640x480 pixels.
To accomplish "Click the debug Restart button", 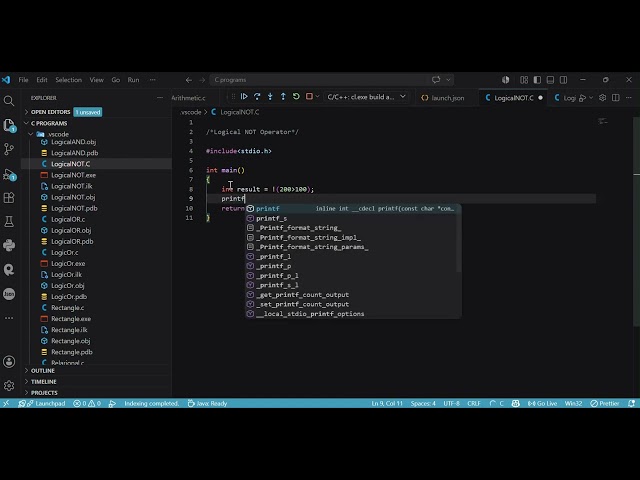I will coord(296,97).
